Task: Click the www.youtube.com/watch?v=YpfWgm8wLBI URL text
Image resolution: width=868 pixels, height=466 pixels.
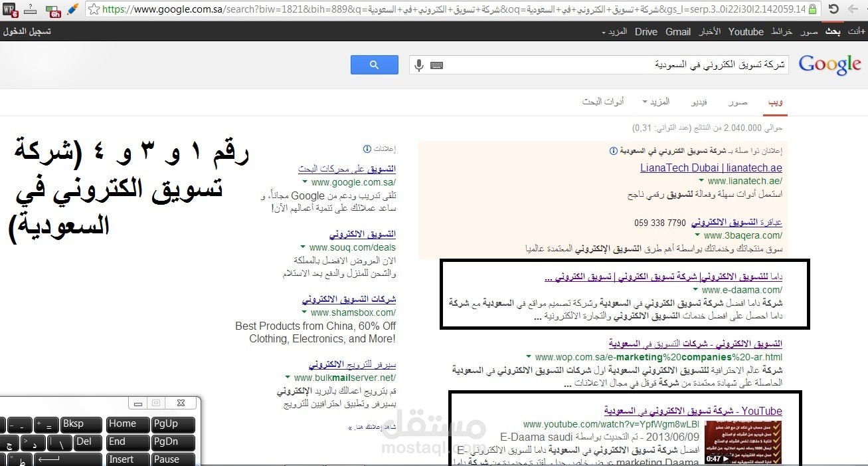Action: click(x=611, y=424)
